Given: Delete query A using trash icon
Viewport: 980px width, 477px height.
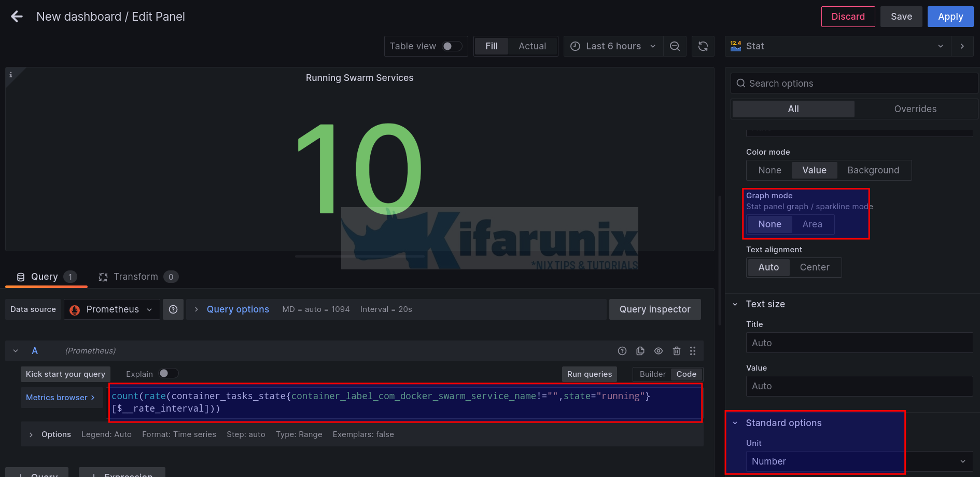Looking at the screenshot, I should [x=676, y=351].
